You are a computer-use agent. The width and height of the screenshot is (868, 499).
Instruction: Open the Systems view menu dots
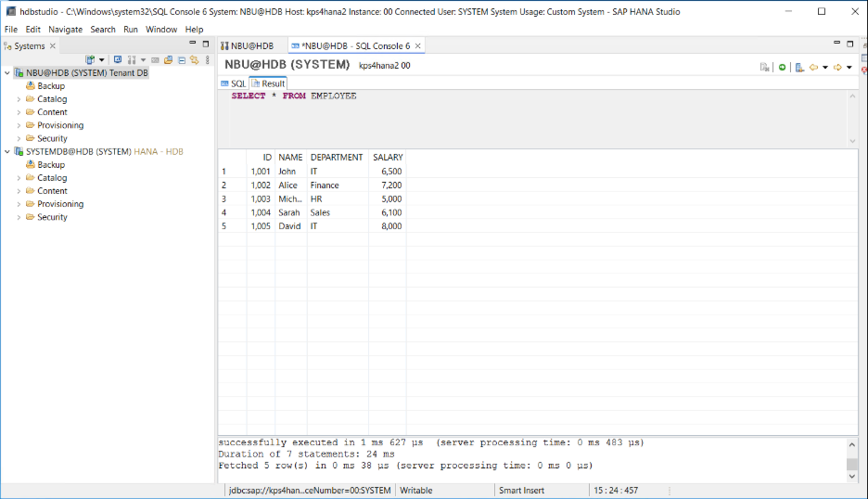(x=208, y=59)
